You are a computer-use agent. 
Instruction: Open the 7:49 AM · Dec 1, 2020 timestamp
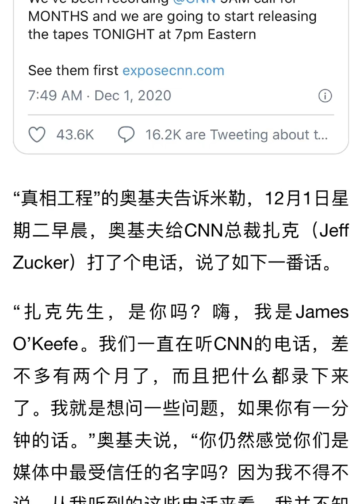pyautogui.click(x=100, y=96)
